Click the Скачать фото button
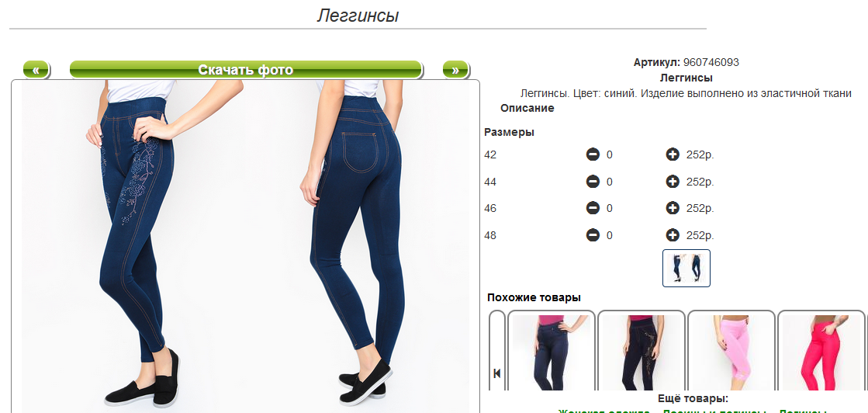868x413 pixels. (x=246, y=70)
